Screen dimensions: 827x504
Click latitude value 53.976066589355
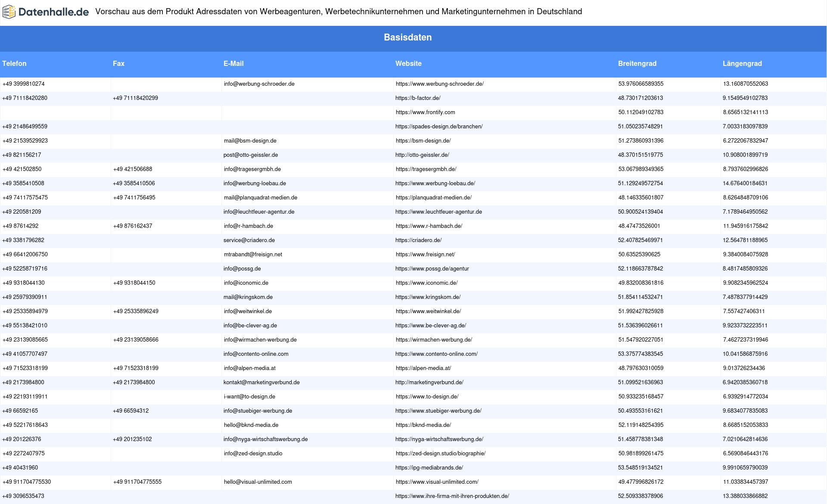click(640, 84)
